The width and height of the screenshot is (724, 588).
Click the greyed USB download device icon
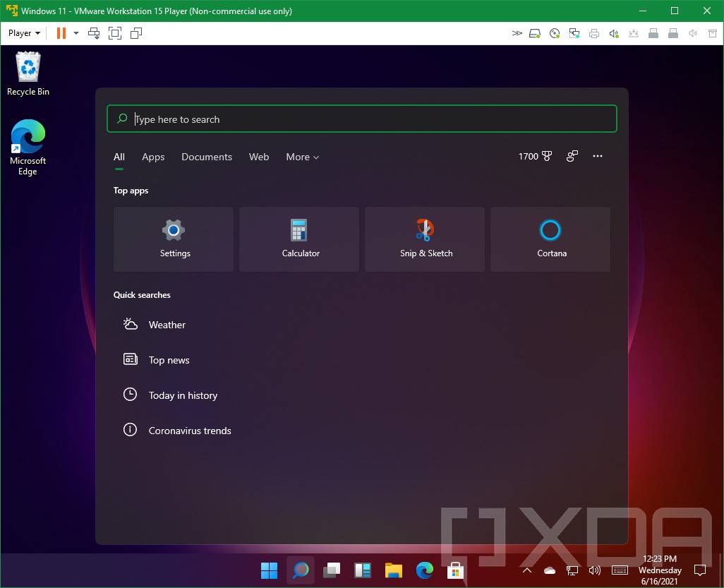634,33
